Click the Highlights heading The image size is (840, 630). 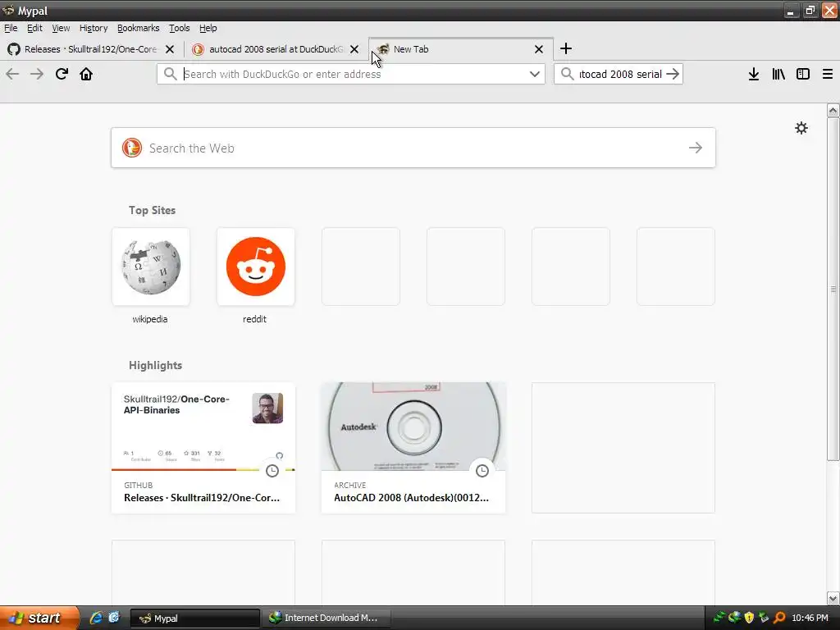[155, 365]
